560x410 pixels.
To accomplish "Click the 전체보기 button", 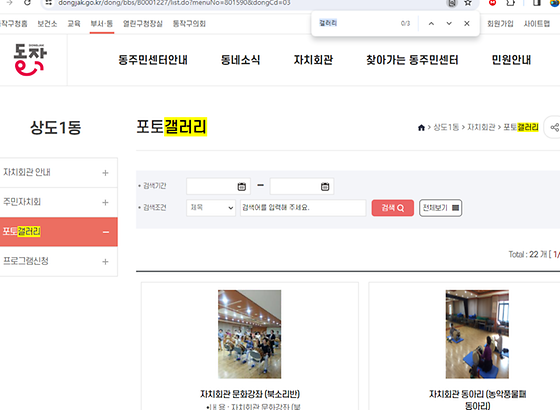I will 440,208.
